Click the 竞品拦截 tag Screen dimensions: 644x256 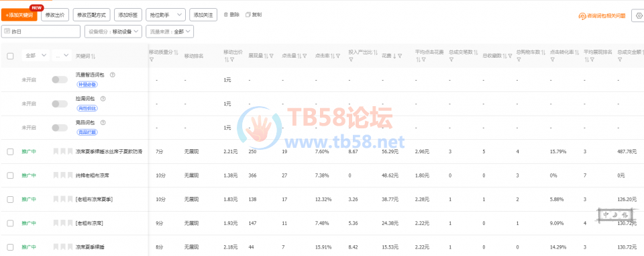pos(87,132)
